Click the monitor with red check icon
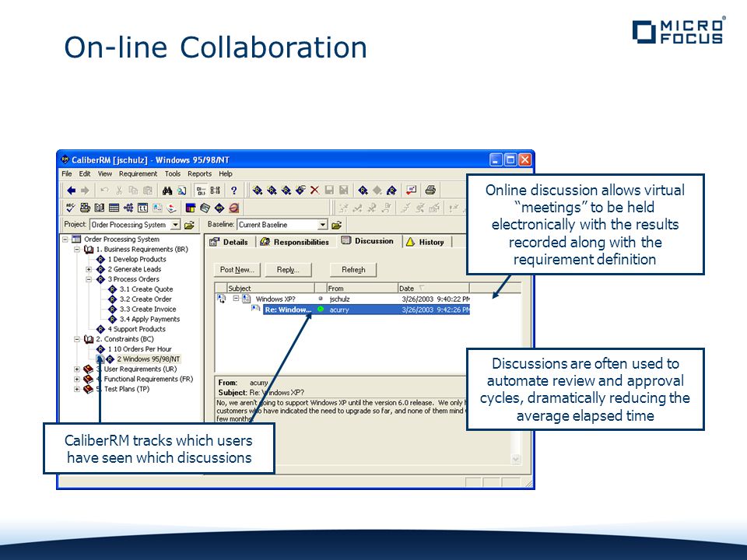Image resolution: width=747 pixels, height=560 pixels. click(x=411, y=191)
